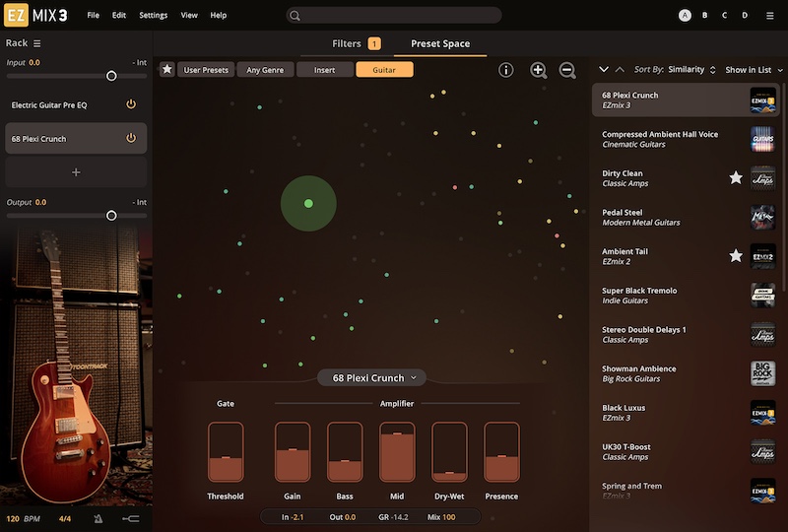Adjust the Presence fader
The width and height of the screenshot is (788, 532).
[x=501, y=452]
